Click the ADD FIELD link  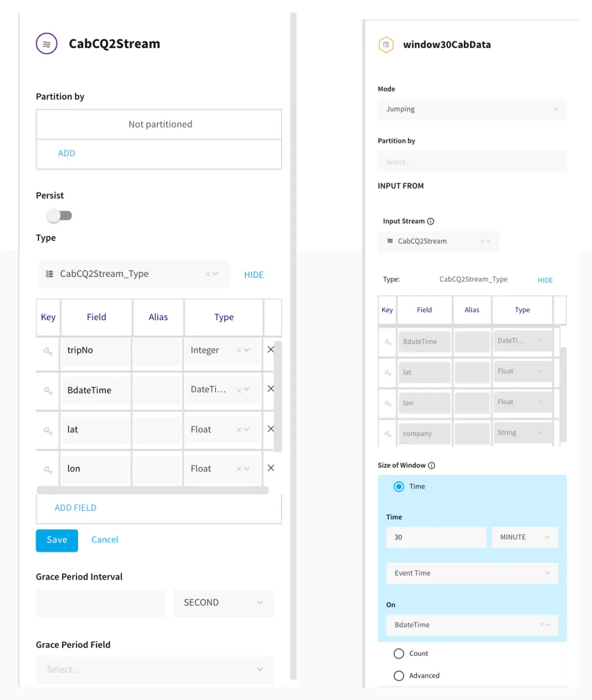[76, 508]
